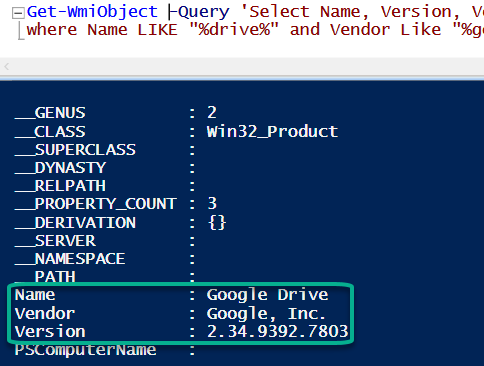Image resolution: width=484 pixels, height=366 pixels.
Task: Click the __GENUS output line
Action: tap(115, 113)
